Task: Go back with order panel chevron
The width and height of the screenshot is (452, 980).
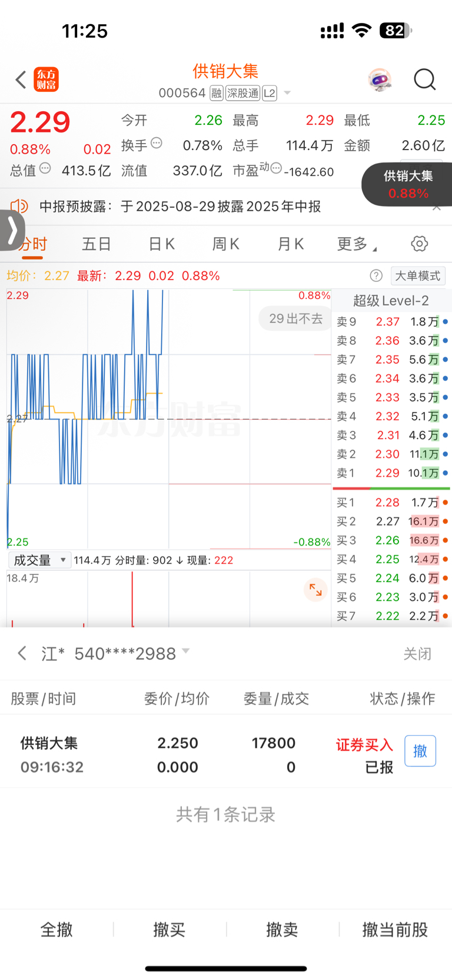Action: point(22,653)
